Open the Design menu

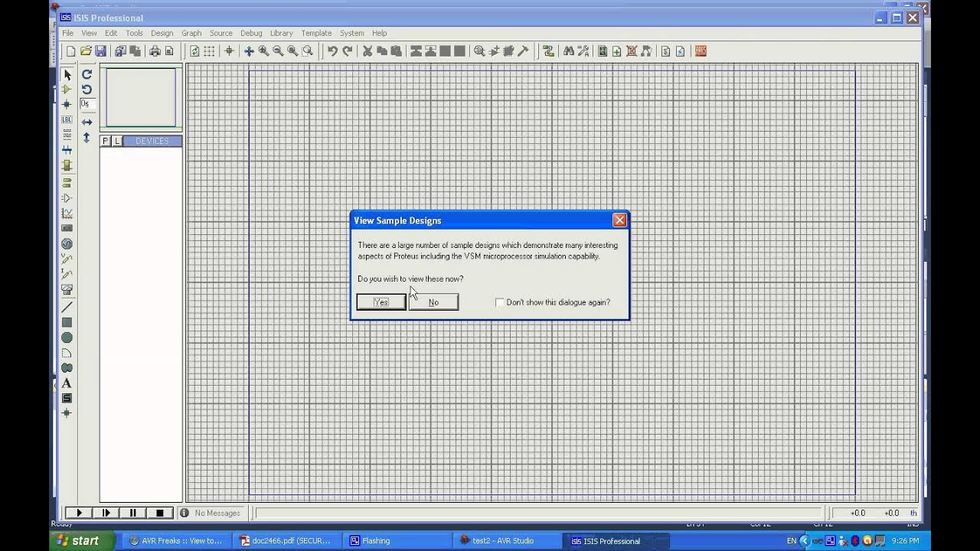point(162,33)
